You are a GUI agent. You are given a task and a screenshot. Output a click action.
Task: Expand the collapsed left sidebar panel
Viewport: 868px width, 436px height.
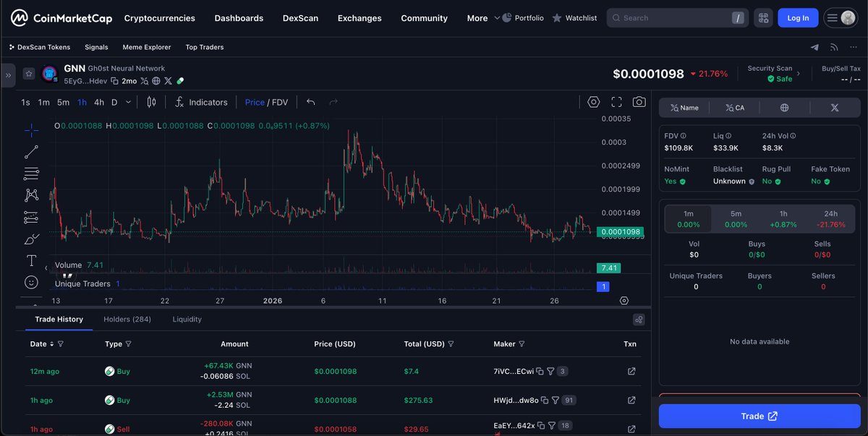pos(8,74)
